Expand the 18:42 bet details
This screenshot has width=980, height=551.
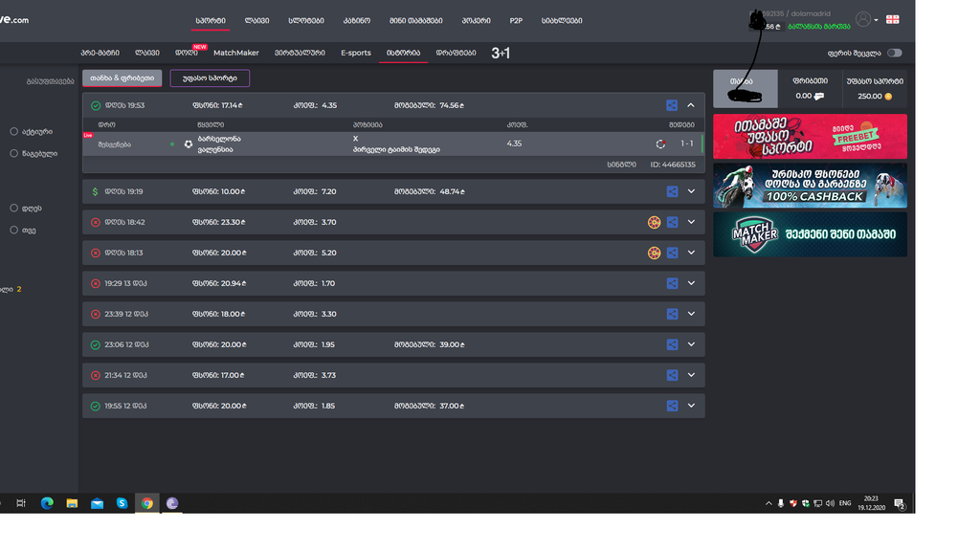(691, 222)
